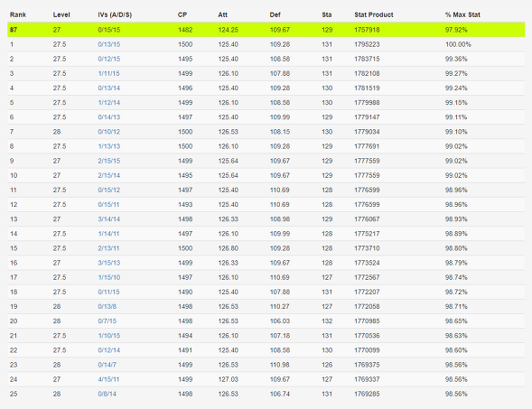The image size is (532, 409).
Task: Open the 1/13/13 IV link
Action: point(109,146)
